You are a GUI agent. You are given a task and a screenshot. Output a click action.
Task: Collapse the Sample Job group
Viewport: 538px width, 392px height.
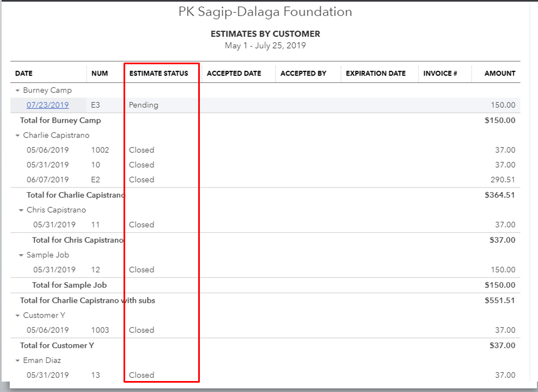[21, 255]
